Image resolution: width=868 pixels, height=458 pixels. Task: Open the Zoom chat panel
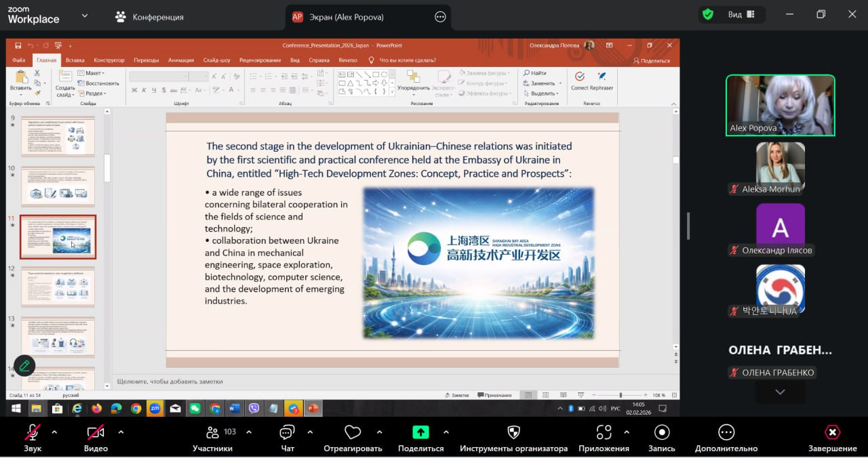point(287,433)
